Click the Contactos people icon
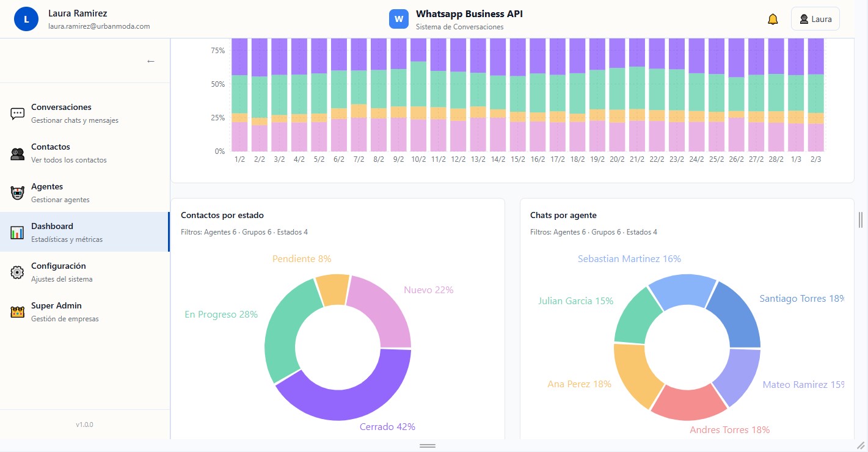 (x=17, y=153)
